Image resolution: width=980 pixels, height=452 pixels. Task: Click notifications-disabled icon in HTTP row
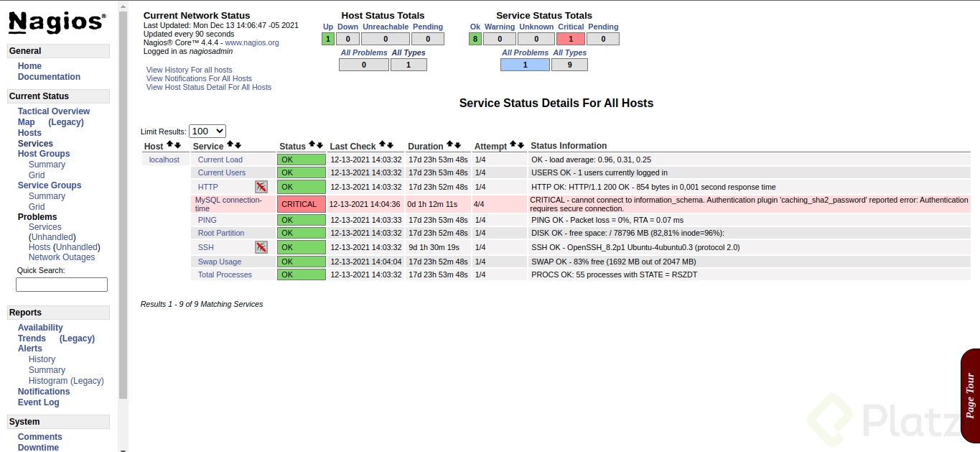(261, 187)
